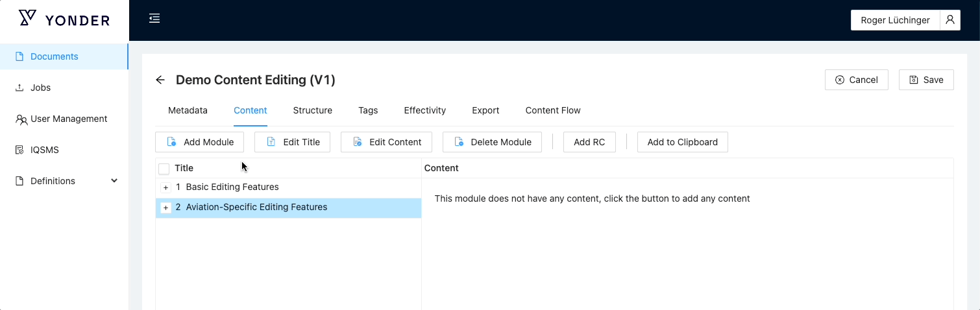Click the Yonder logo
The width and height of the screenshot is (980, 310).
[64, 19]
